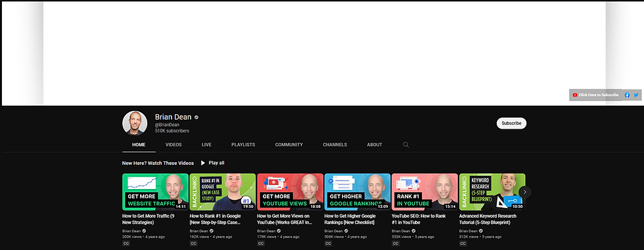Open Get More Website Traffic thumbnail
Viewport: 644px width, 250px height.
[x=155, y=192]
